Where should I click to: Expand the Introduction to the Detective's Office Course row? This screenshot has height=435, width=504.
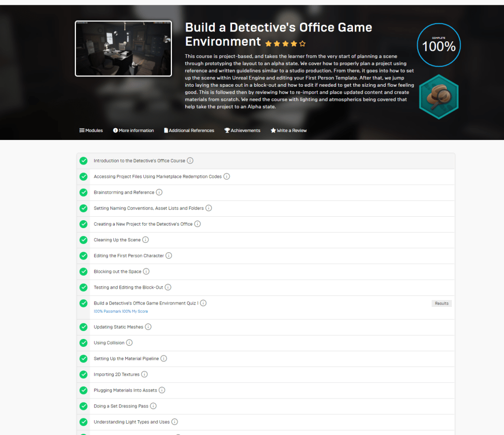[x=139, y=161]
